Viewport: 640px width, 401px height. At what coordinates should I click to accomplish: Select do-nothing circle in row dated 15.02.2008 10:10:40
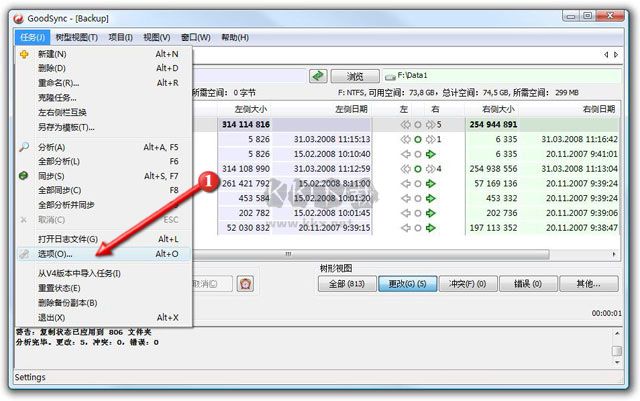pyautogui.click(x=418, y=154)
